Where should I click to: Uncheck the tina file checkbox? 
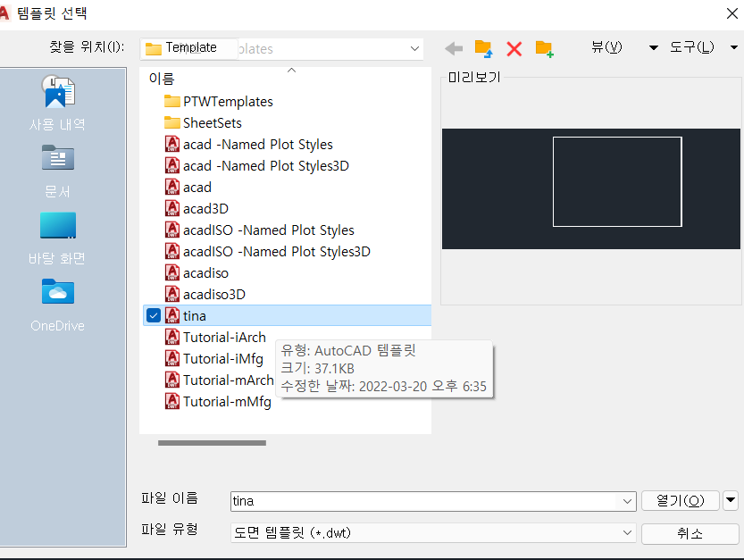tap(154, 315)
